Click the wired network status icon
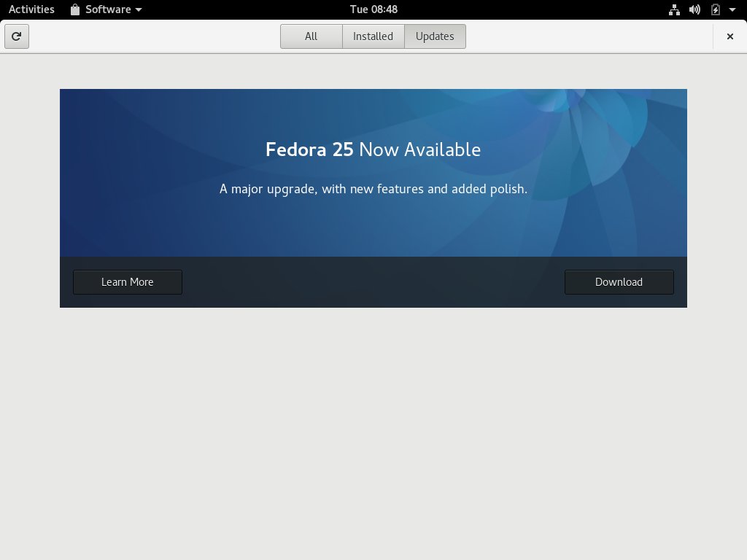This screenshot has height=560, width=747. (x=674, y=9)
